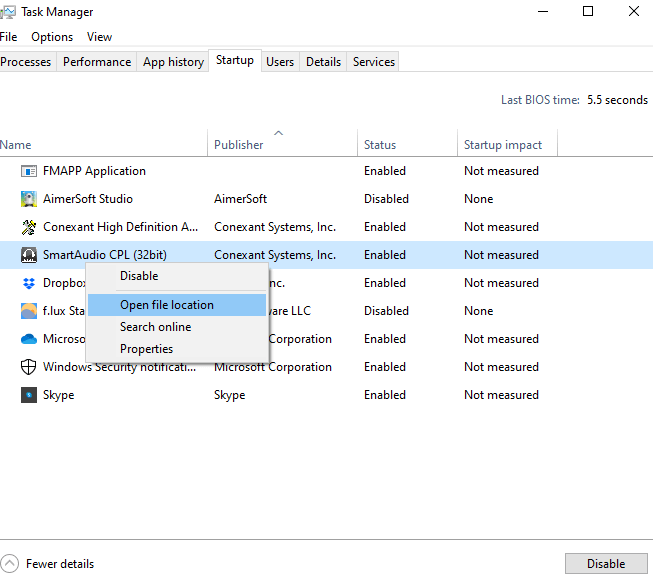Click the SmartAudio CPL headphone icon
This screenshot has width=653, height=584.
(29, 255)
